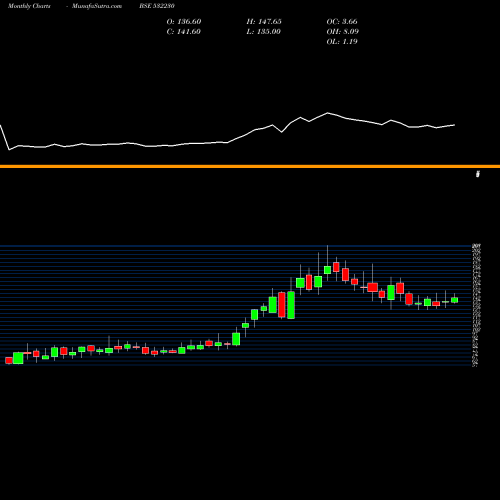Click the peak of the white line chart
This screenshot has height=500, width=500.
(328, 113)
